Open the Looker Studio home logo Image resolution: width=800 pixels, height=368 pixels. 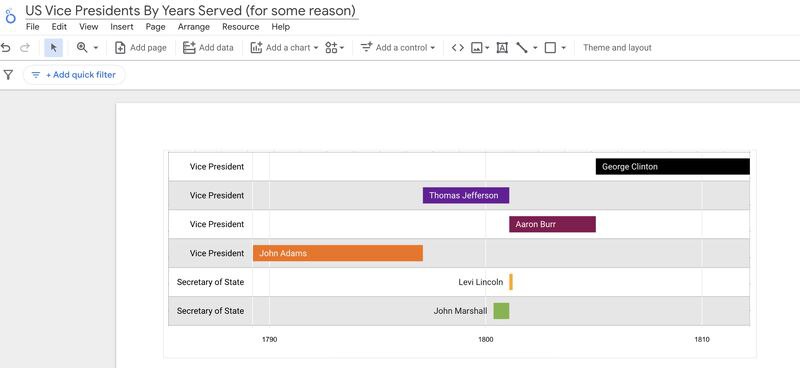point(10,16)
